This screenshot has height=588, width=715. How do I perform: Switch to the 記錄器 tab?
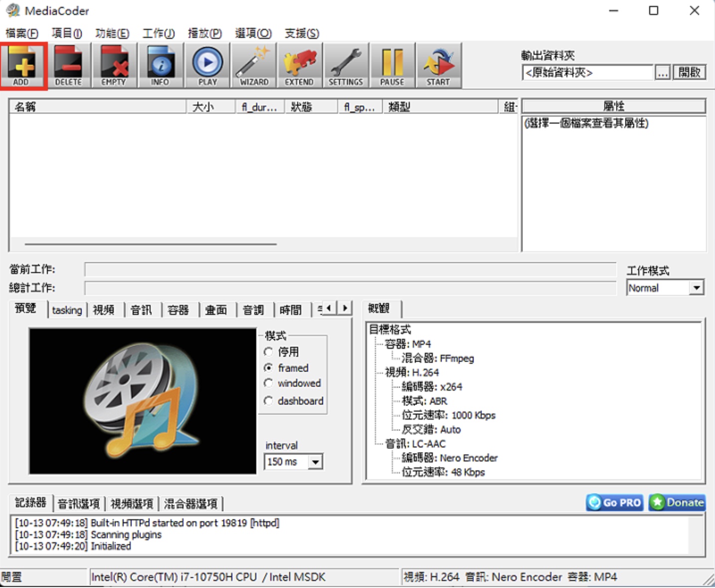(x=30, y=502)
